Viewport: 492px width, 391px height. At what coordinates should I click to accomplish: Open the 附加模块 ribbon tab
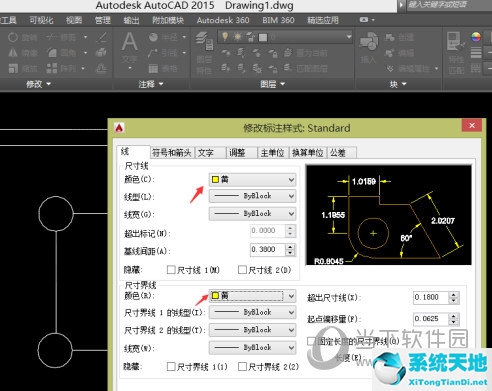coord(168,20)
